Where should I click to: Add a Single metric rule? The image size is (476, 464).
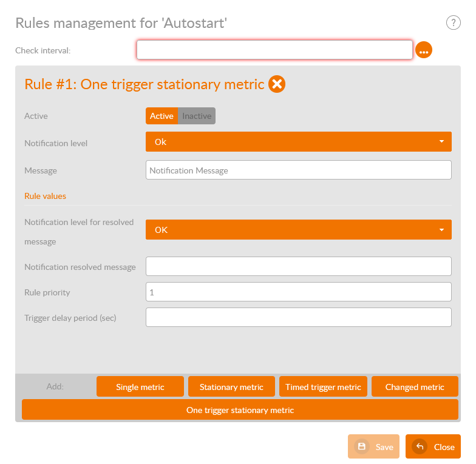(140, 387)
